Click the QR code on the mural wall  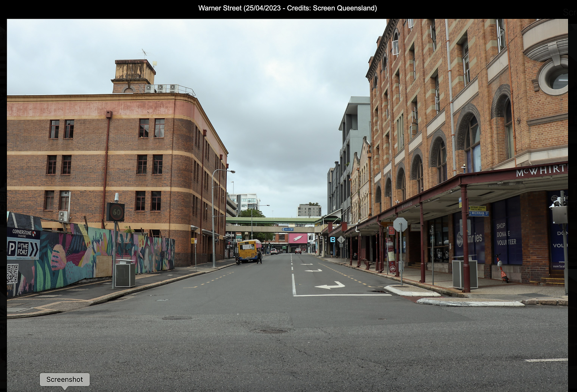tap(13, 274)
